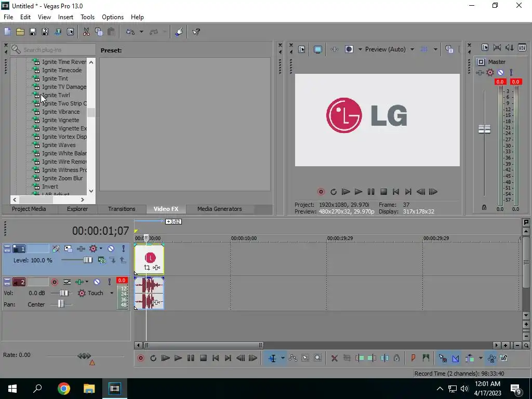Click the New project icon in toolbar
The height and width of the screenshot is (399, 532).
(7, 32)
